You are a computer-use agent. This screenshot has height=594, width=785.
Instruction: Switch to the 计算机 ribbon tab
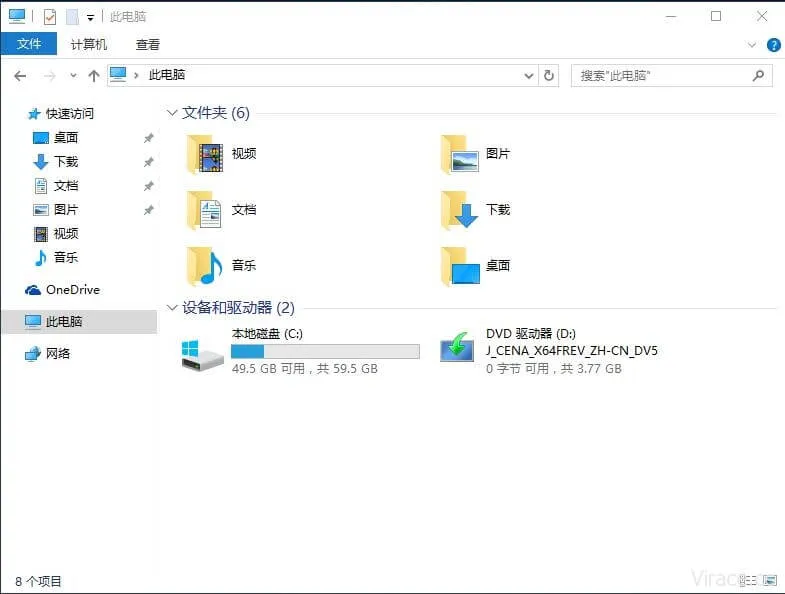tap(89, 44)
